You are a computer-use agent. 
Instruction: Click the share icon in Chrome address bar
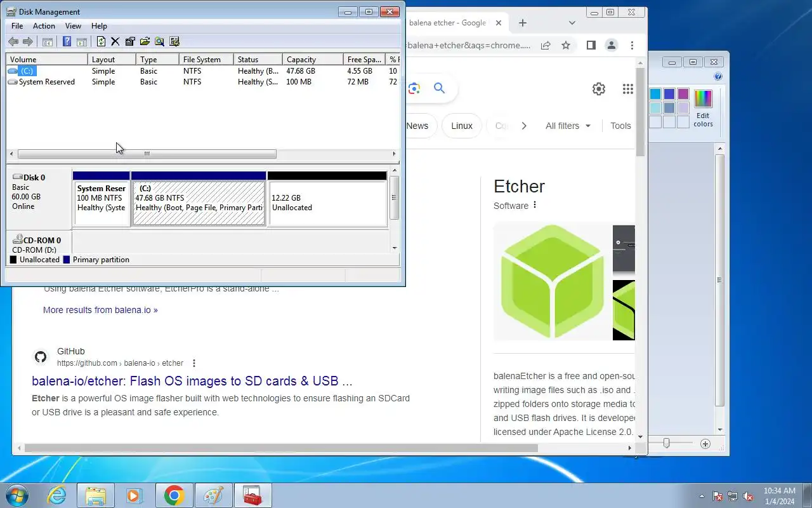click(546, 45)
